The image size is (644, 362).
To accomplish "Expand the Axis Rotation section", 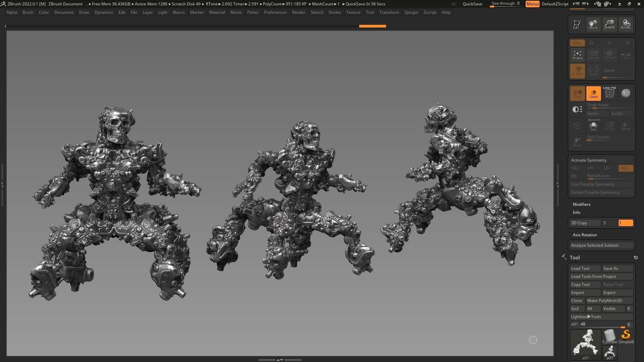I will (585, 235).
